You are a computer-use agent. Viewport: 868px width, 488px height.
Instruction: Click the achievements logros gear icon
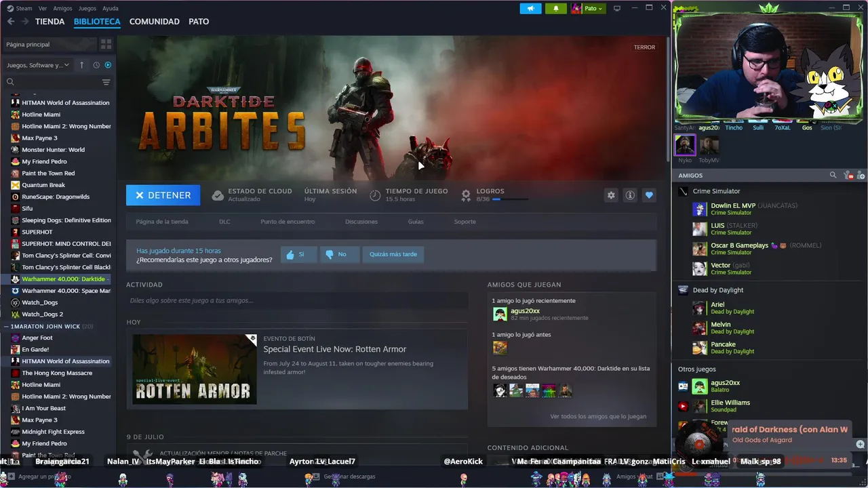466,195
